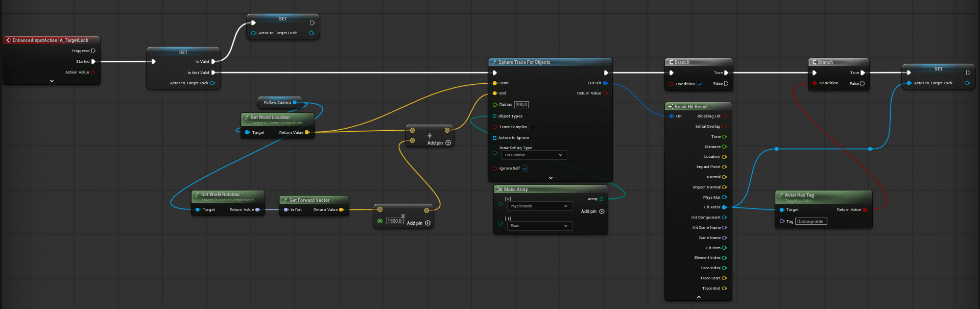Click the Blocking Hit output pin

724,116
